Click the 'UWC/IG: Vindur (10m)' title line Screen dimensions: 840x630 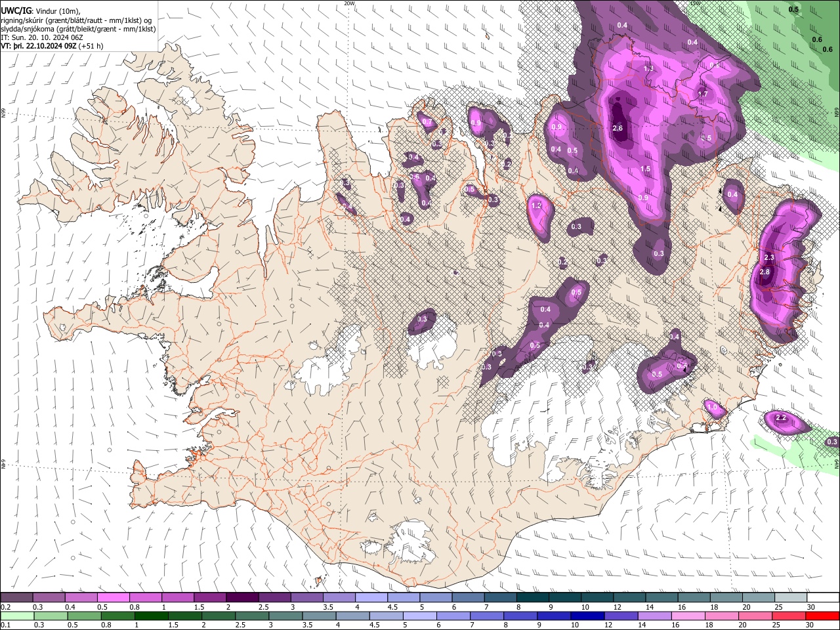coord(41,11)
